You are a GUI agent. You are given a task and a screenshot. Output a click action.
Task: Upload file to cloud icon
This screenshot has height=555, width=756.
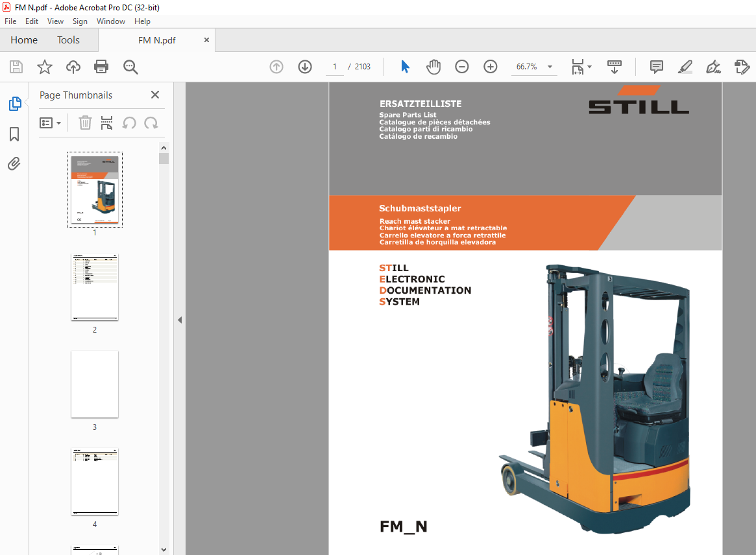pos(73,67)
